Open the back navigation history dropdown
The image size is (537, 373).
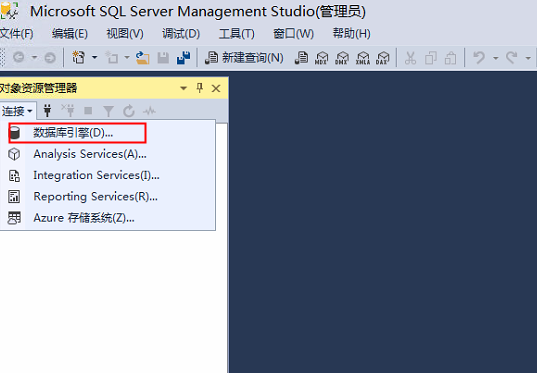coord(34,57)
